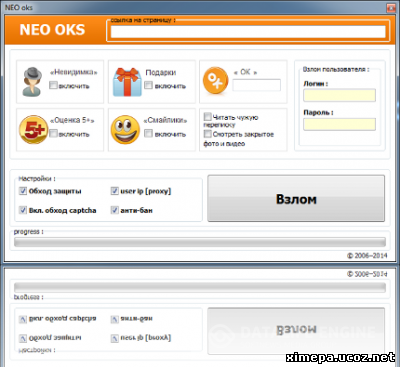Tick the Смотреть закрытое фото и видео checkbox
This screenshot has height=367, width=400.
[x=207, y=134]
